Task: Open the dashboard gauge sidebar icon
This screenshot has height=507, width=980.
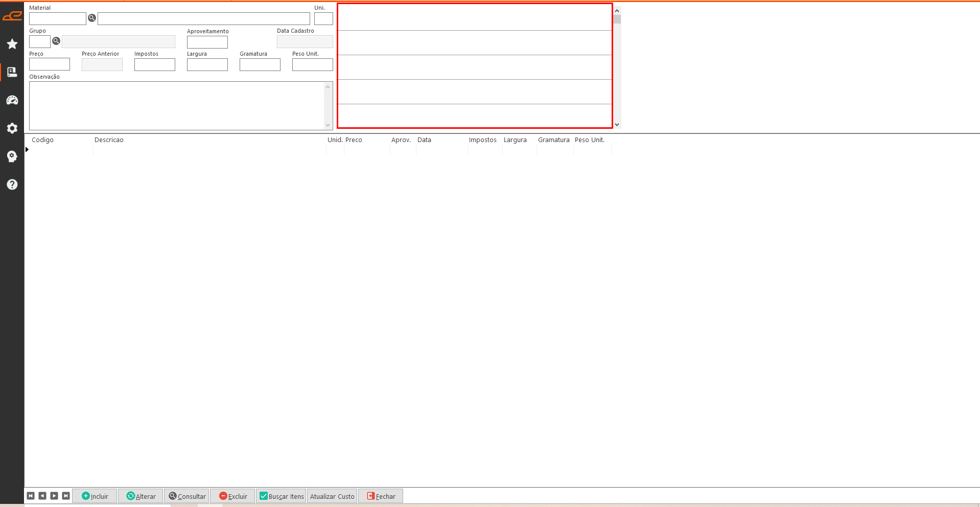Action: click(12, 100)
